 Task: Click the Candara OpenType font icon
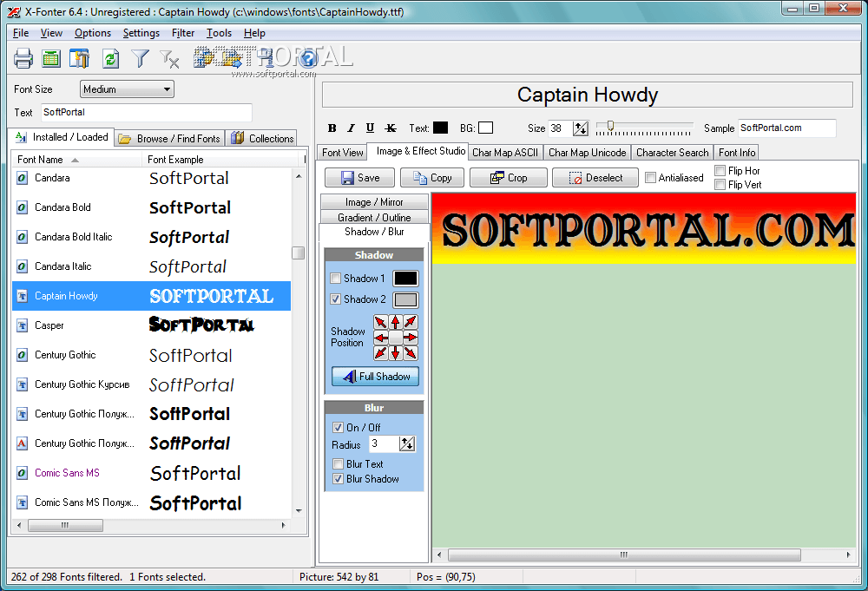(23, 178)
